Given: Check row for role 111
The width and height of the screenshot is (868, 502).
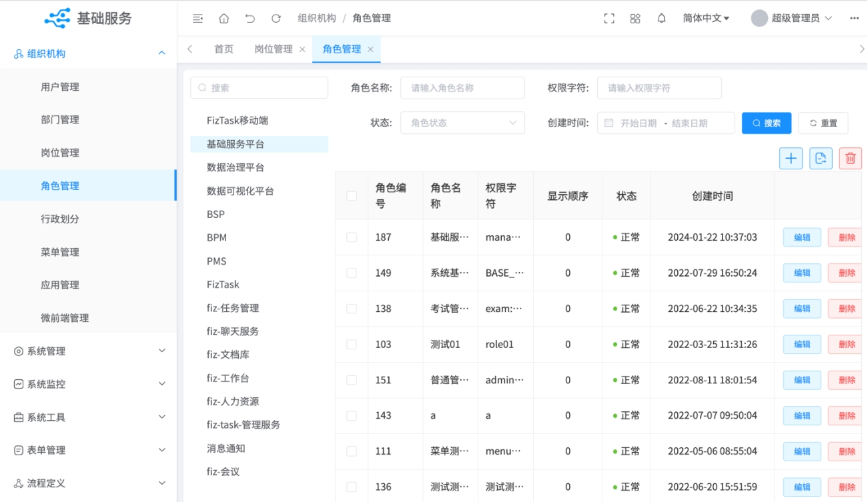Looking at the screenshot, I should [x=352, y=451].
